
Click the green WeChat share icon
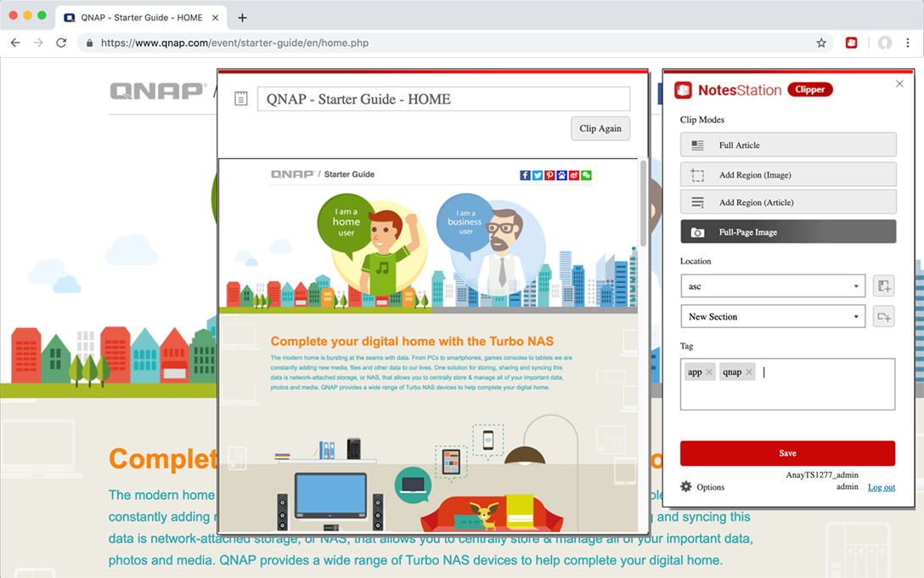pyautogui.click(x=585, y=174)
